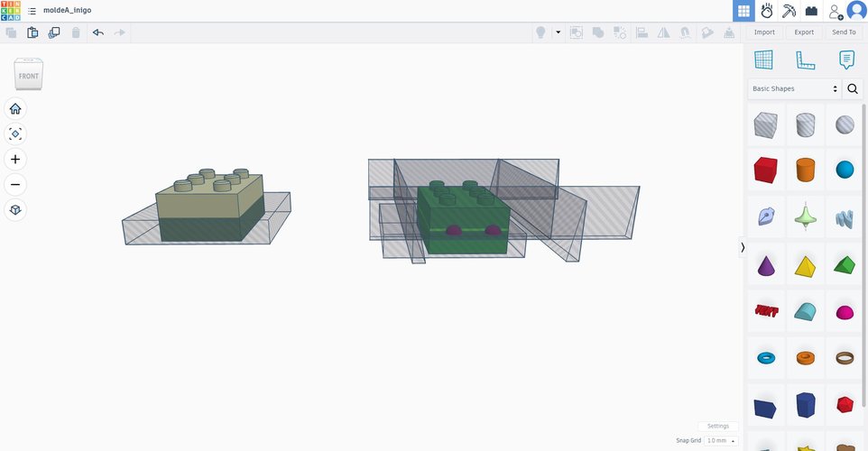Select the beige Lego brick model
The image size is (868, 451).
[209, 205]
